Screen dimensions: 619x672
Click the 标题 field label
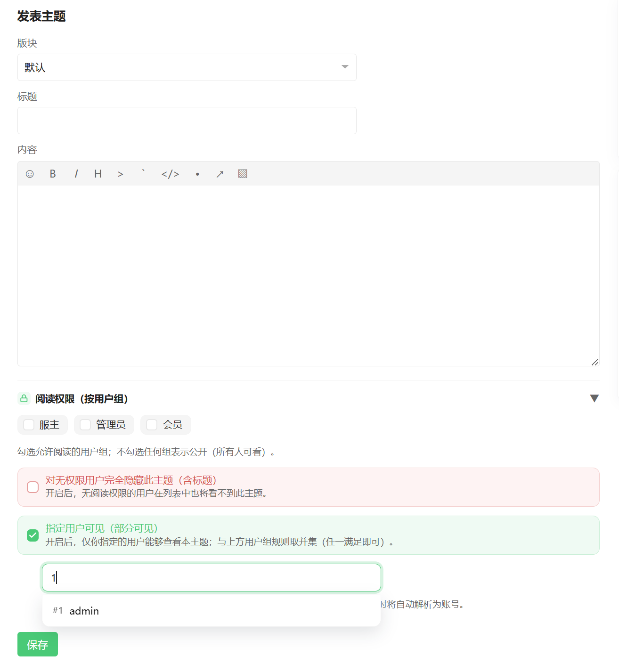(27, 97)
